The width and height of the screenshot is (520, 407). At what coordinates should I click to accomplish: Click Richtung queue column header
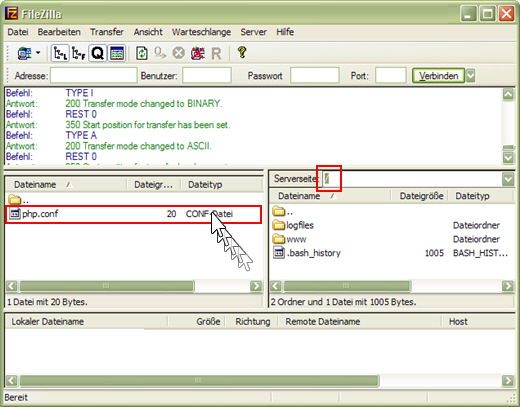click(x=253, y=322)
